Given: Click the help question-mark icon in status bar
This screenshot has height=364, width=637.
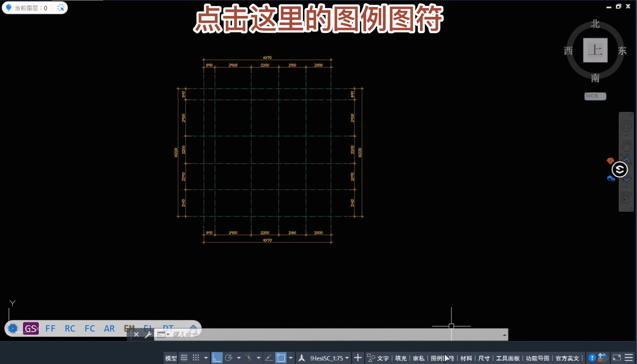Looking at the screenshot, I should click(x=592, y=358).
